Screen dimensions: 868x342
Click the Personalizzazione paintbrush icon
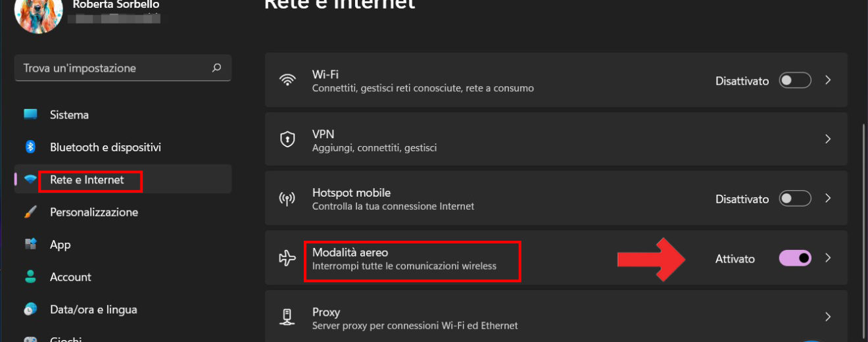coord(30,212)
